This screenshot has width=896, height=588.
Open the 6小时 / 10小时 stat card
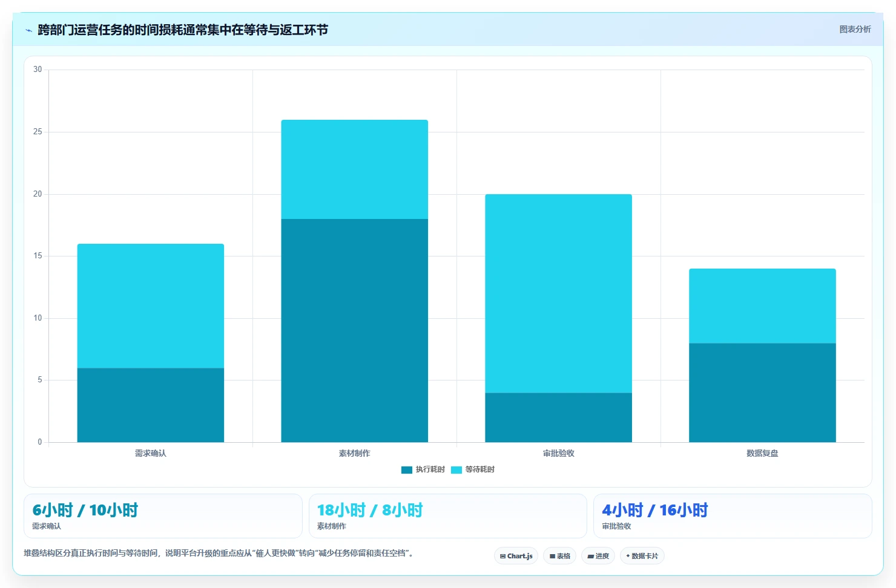pos(163,516)
